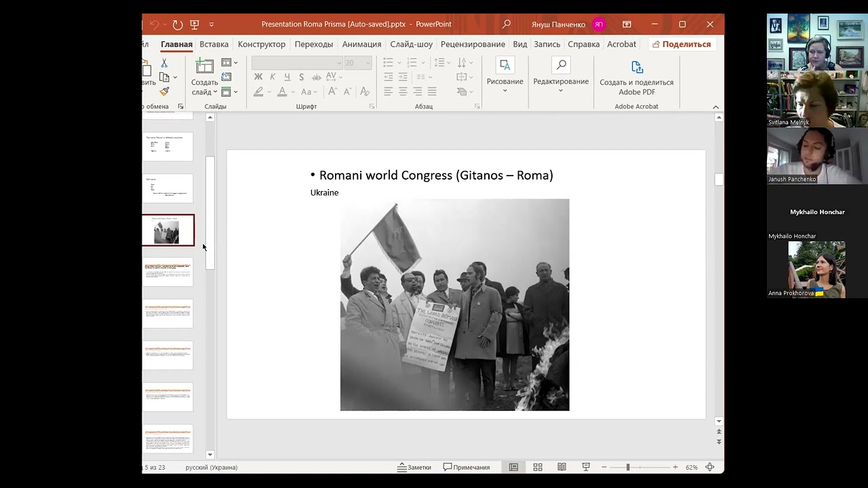
Task: Toggle strikethrough ab formatting
Action: coord(316,77)
